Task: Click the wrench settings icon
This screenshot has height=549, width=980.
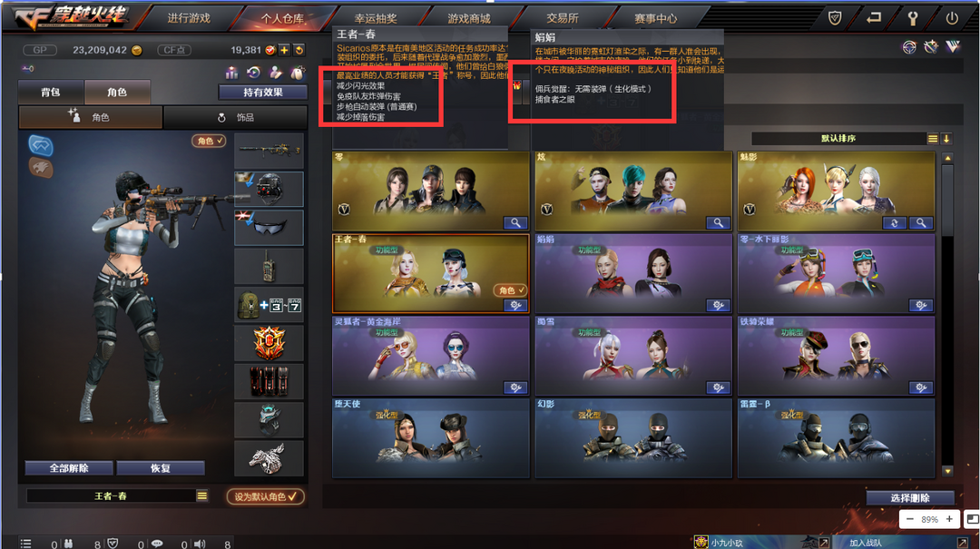Action: (913, 18)
